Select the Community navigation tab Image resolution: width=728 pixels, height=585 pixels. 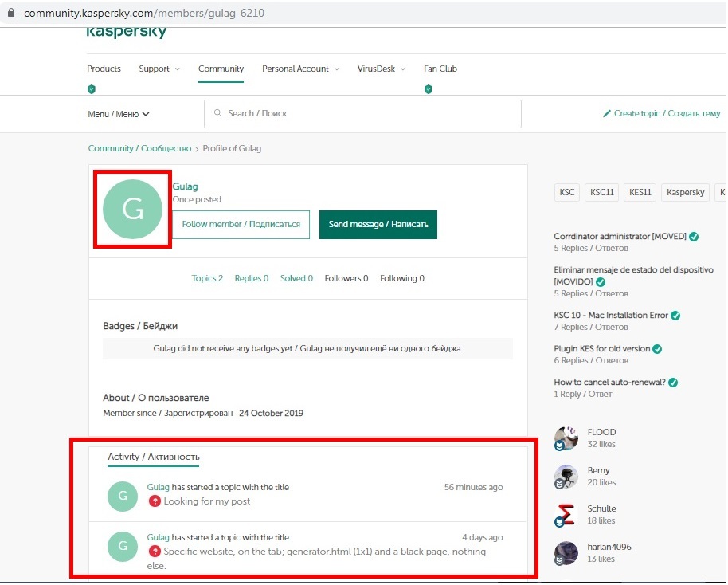[221, 69]
